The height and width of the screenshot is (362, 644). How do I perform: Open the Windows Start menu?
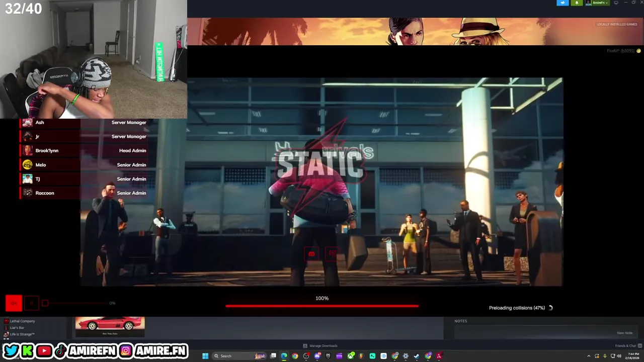coord(205,356)
